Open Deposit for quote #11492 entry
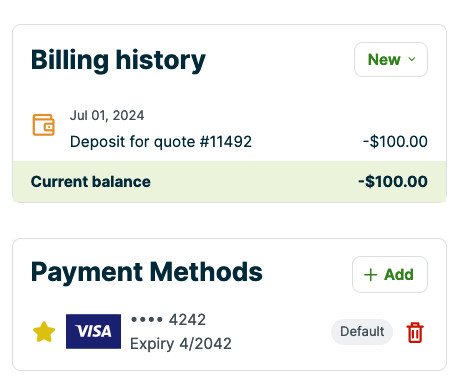The width and height of the screenshot is (457, 383). point(161,142)
